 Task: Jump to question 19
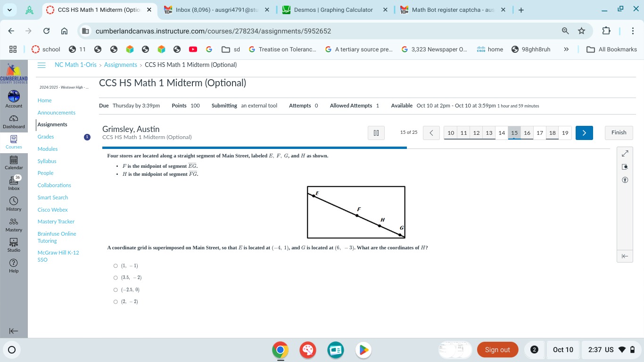pyautogui.click(x=565, y=133)
